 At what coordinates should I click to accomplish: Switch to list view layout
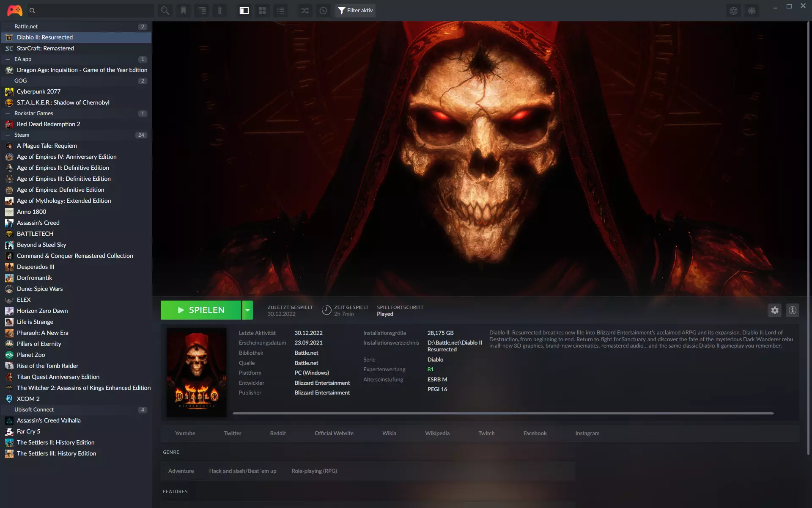pyautogui.click(x=281, y=11)
